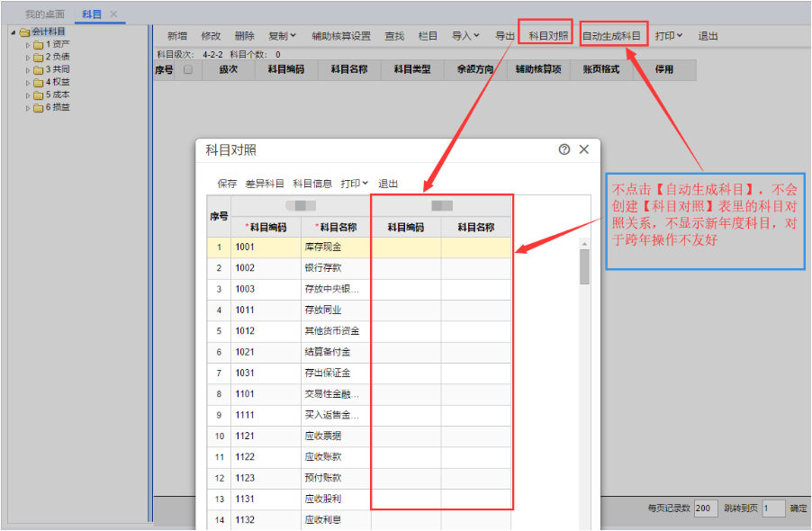Select the 1031 存出保证金 row
This screenshot has width=812, height=531.
pyautogui.click(x=359, y=373)
